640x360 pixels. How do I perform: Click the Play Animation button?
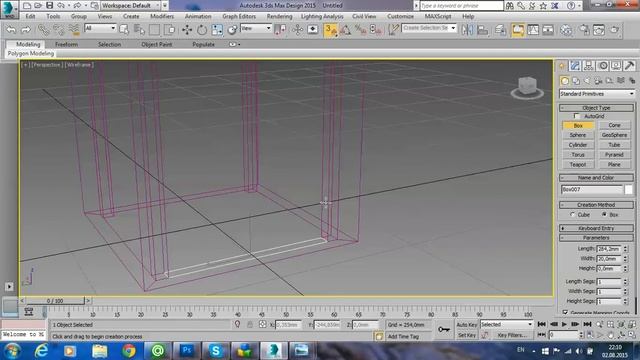(564, 324)
